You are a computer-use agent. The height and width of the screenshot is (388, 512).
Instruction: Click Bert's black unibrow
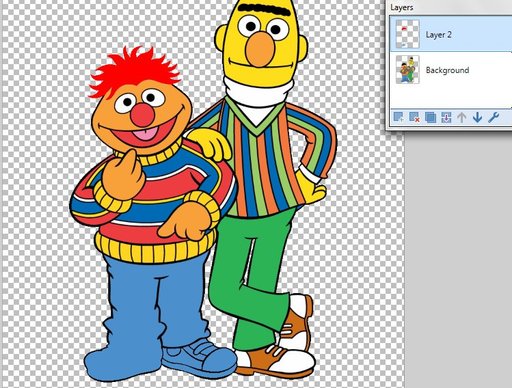tap(260, 11)
